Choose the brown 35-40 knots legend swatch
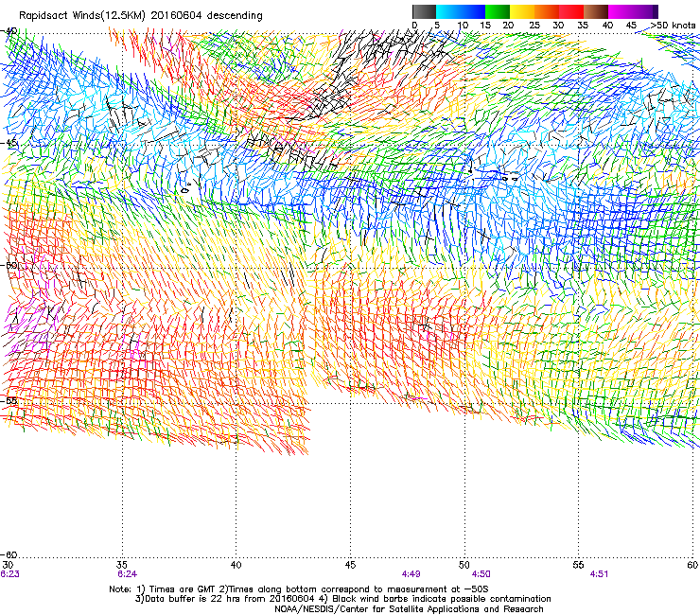The height and width of the screenshot is (615, 700). (x=596, y=11)
